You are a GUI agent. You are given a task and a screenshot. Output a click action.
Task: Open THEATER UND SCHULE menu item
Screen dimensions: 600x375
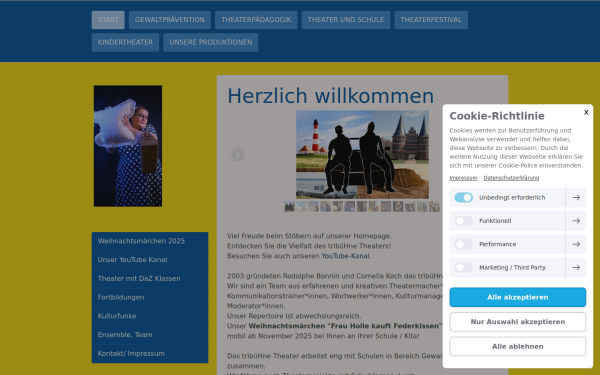[x=346, y=20]
